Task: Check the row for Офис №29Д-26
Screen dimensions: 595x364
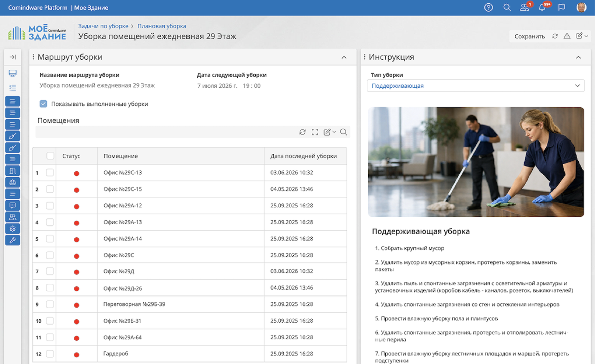Action: pyautogui.click(x=50, y=288)
